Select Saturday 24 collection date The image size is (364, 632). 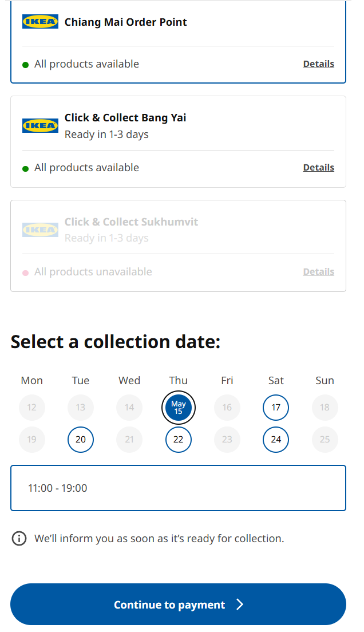(x=276, y=439)
